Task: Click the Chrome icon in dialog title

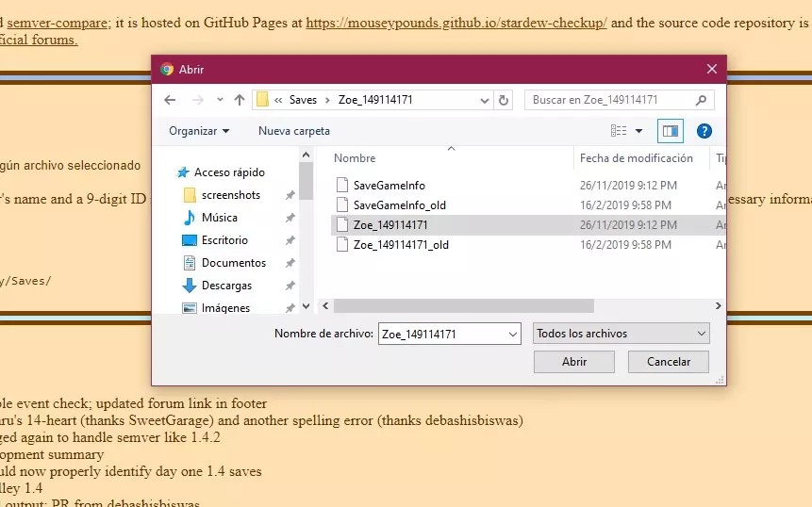Action: pyautogui.click(x=167, y=69)
